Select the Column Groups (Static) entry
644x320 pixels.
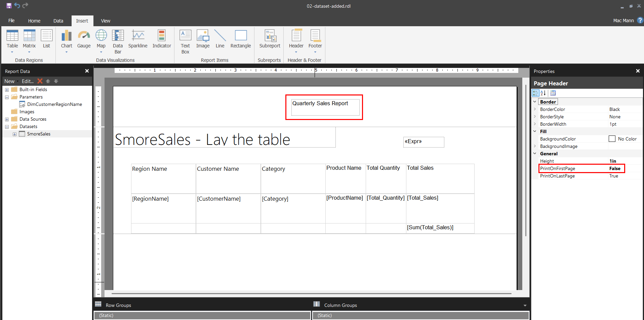[420, 315]
